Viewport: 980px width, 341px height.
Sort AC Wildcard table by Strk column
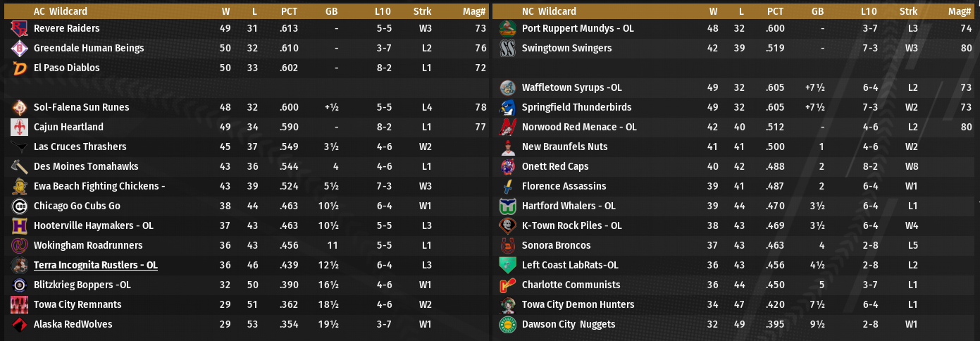pos(423,11)
